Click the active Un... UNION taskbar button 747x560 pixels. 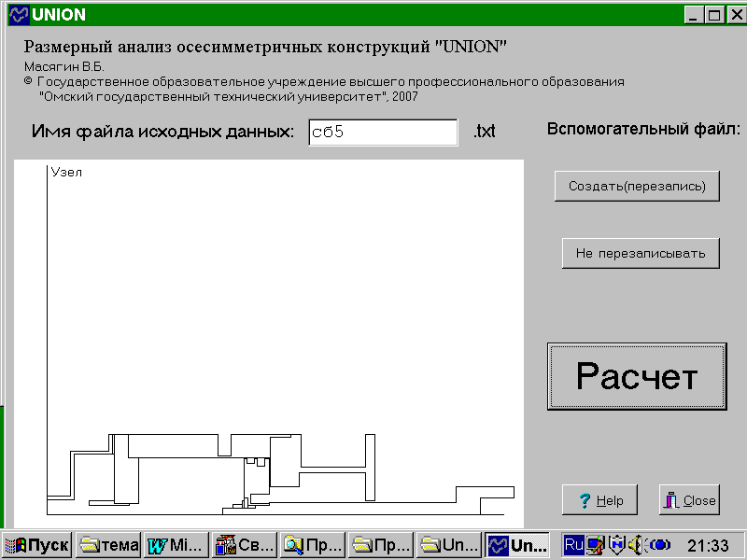517,545
